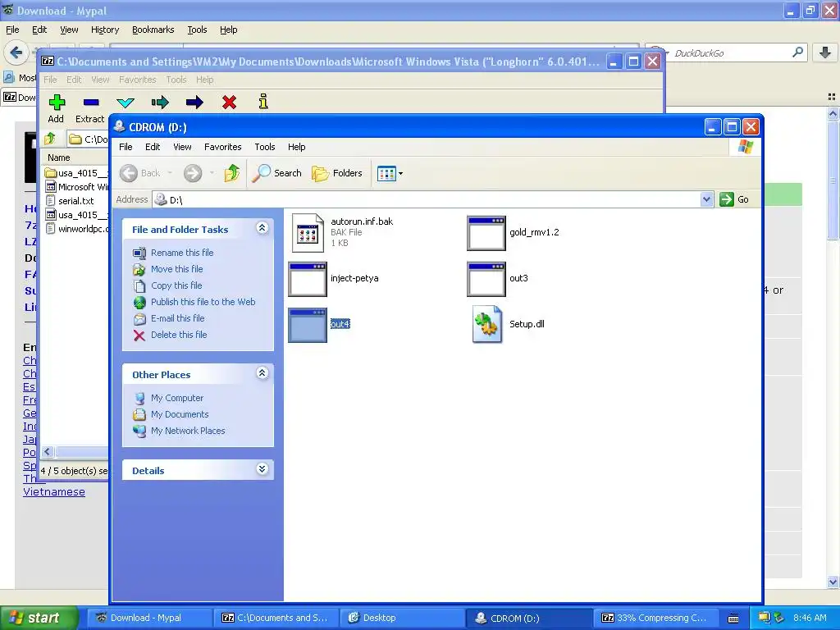Viewport: 840px width, 630px height.
Task: Open the Forward history dropdown arrow
Action: [x=212, y=173]
